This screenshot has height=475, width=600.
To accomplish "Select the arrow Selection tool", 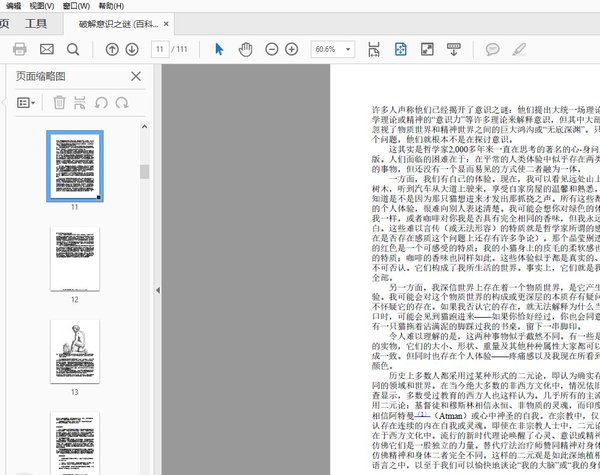I will tap(219, 49).
